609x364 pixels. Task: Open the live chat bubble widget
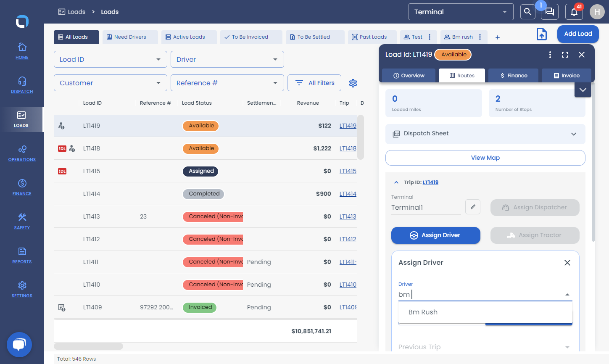click(19, 345)
